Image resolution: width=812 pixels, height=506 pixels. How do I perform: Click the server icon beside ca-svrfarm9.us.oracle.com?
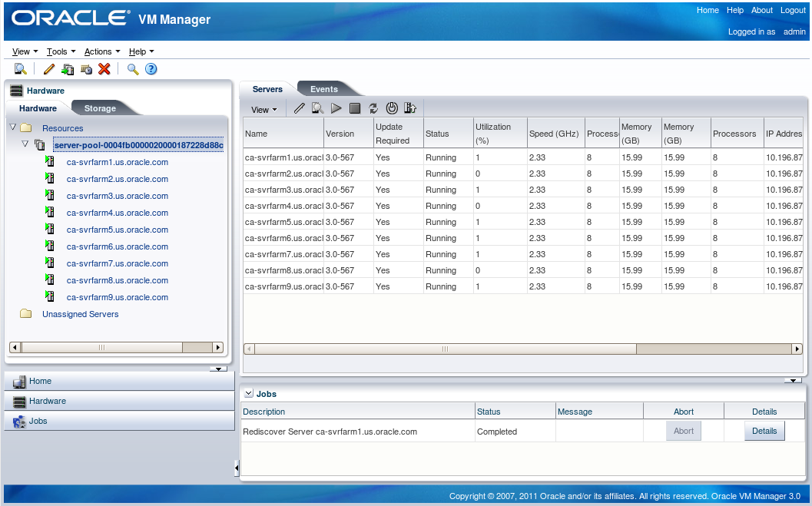pos(50,296)
